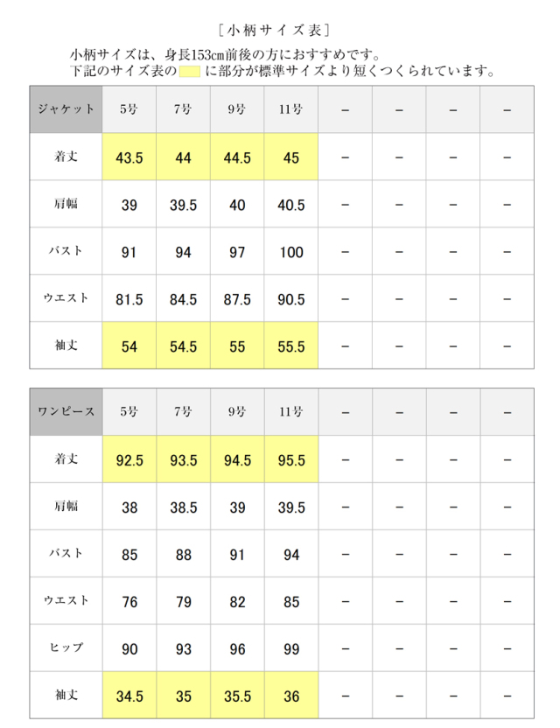560x728 pixels.
Task: Click the one-piece 袖丈 value 34.5
Action: pos(129,696)
